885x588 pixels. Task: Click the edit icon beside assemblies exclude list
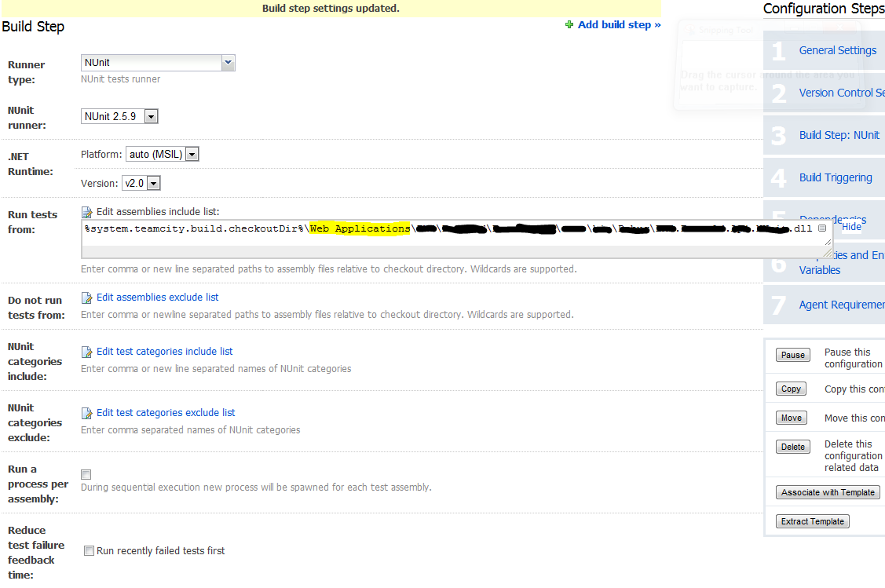pyautogui.click(x=87, y=298)
